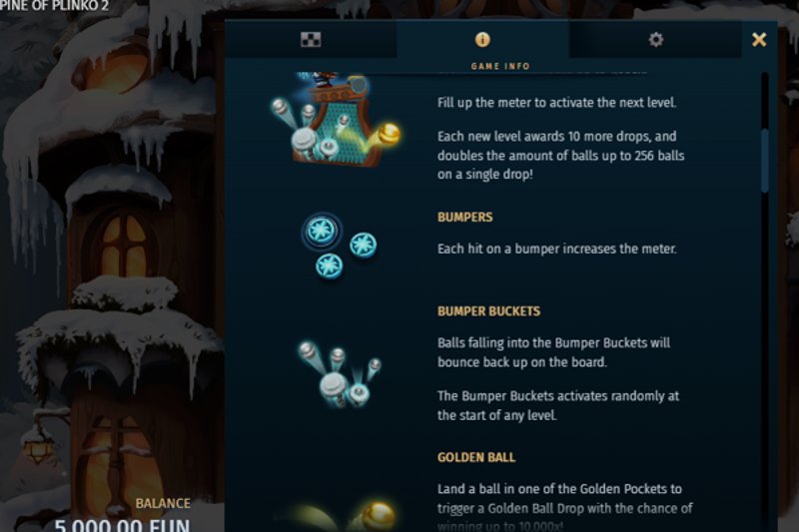
Task: Click the Pine of Plinko 2 title
Action: click(55, 6)
